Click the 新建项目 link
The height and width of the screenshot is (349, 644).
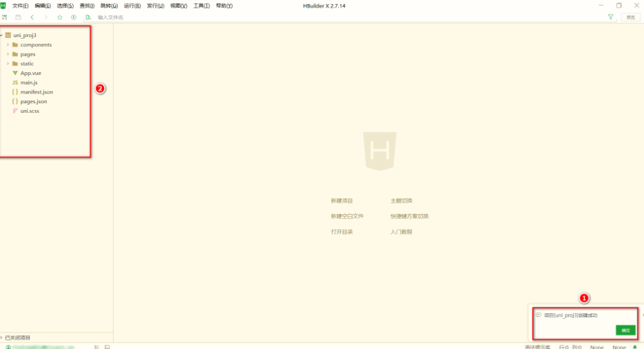[342, 201]
